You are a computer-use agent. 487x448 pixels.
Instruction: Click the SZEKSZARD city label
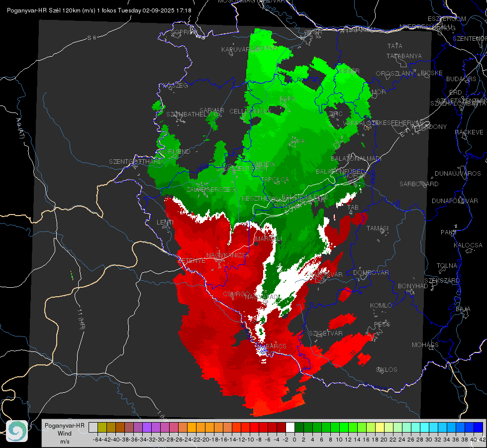[442, 281]
